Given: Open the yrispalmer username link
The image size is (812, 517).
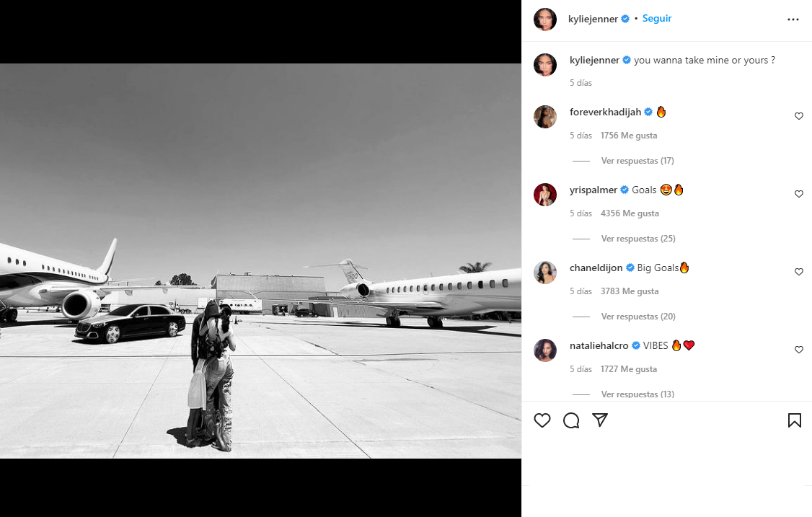Looking at the screenshot, I should point(593,190).
